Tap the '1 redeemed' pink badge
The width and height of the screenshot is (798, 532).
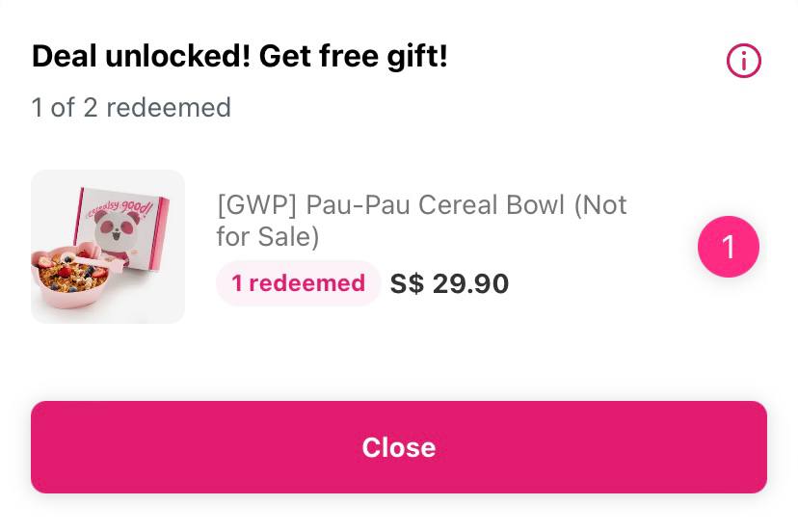(x=298, y=283)
